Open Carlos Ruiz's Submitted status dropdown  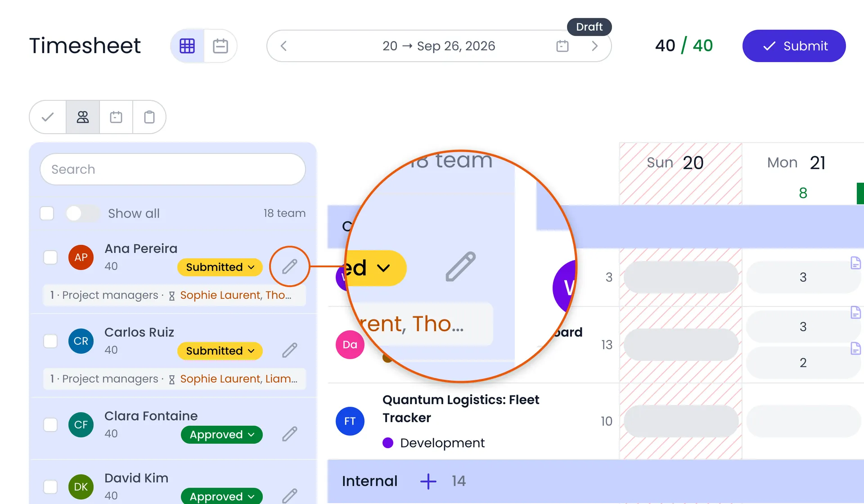coord(220,351)
